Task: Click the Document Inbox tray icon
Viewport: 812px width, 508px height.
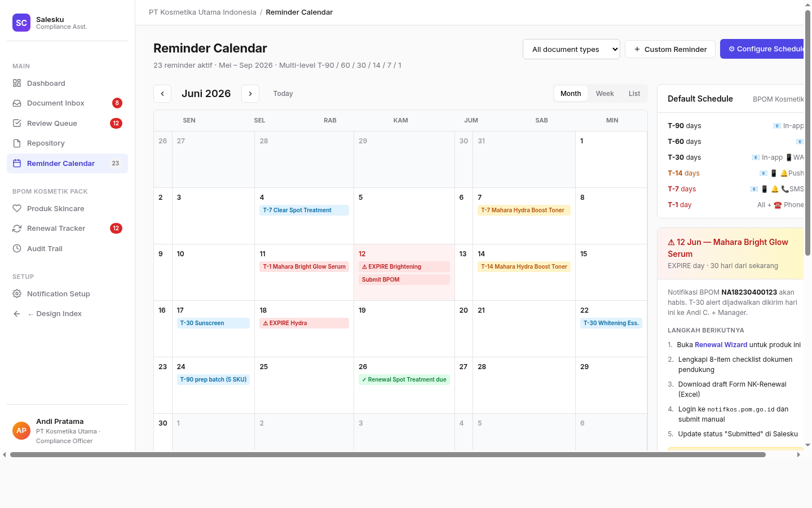Action: coord(17,103)
